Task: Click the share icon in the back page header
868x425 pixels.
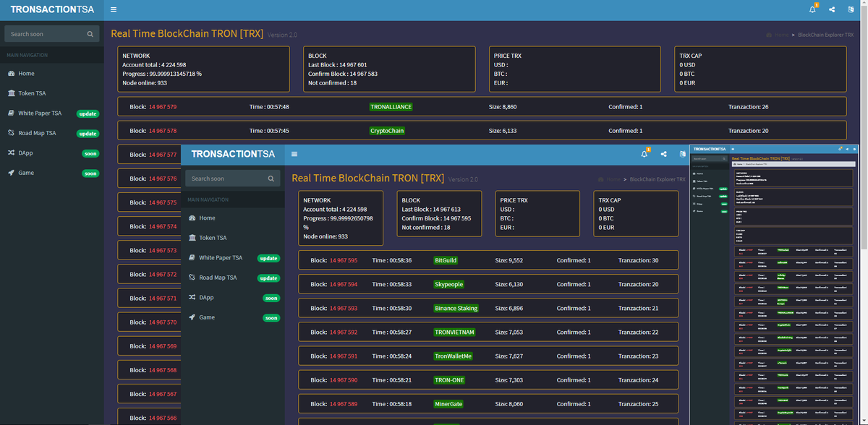Action: (x=832, y=9)
